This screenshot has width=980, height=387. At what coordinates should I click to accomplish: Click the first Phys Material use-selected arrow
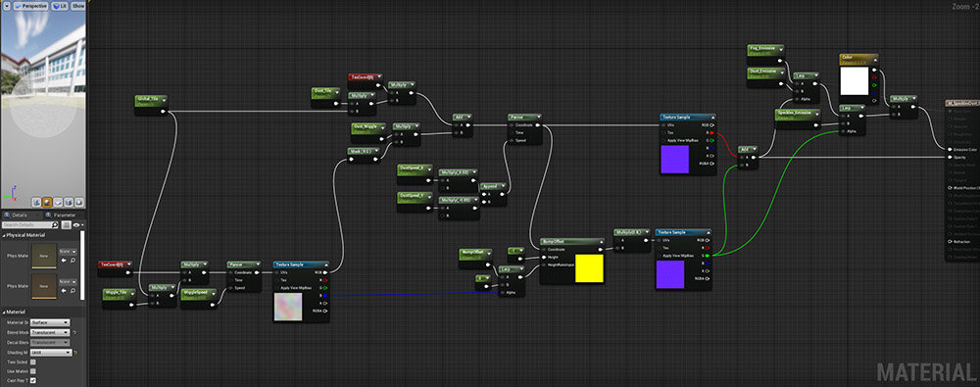click(64, 260)
